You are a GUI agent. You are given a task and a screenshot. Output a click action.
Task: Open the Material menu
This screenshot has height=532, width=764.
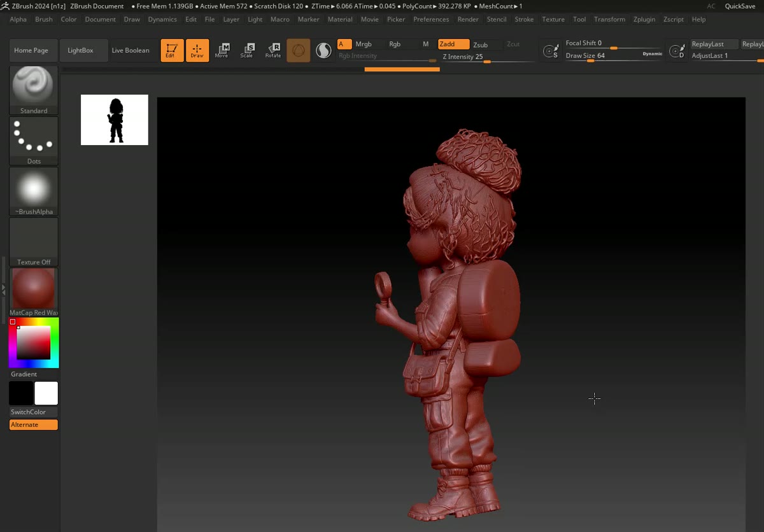click(340, 19)
